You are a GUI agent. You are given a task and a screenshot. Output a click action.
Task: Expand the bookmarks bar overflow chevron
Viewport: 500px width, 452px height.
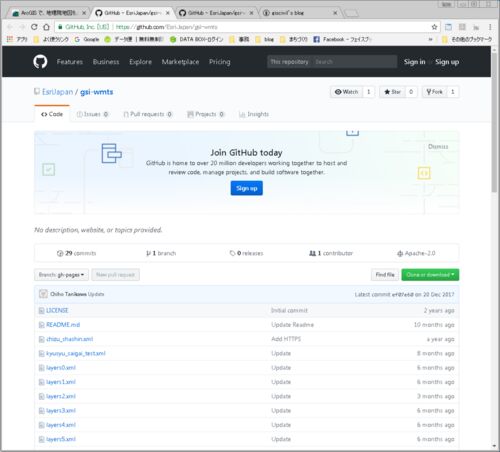click(x=430, y=39)
